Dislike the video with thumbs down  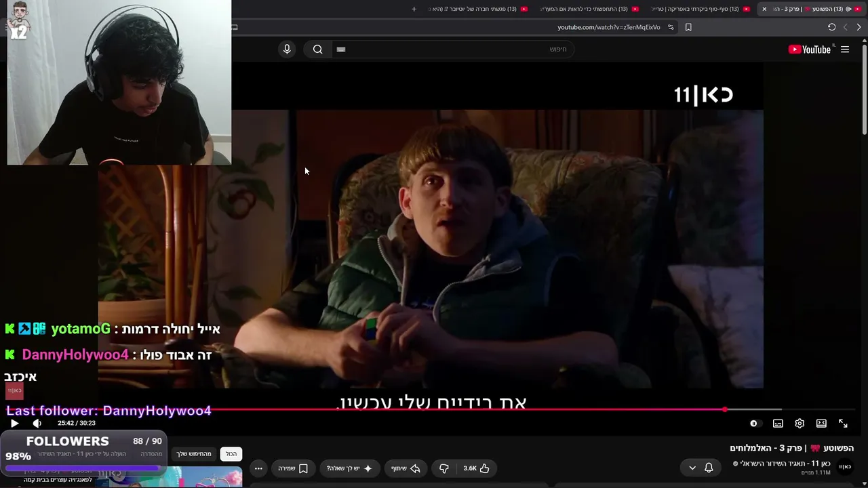coord(444,468)
